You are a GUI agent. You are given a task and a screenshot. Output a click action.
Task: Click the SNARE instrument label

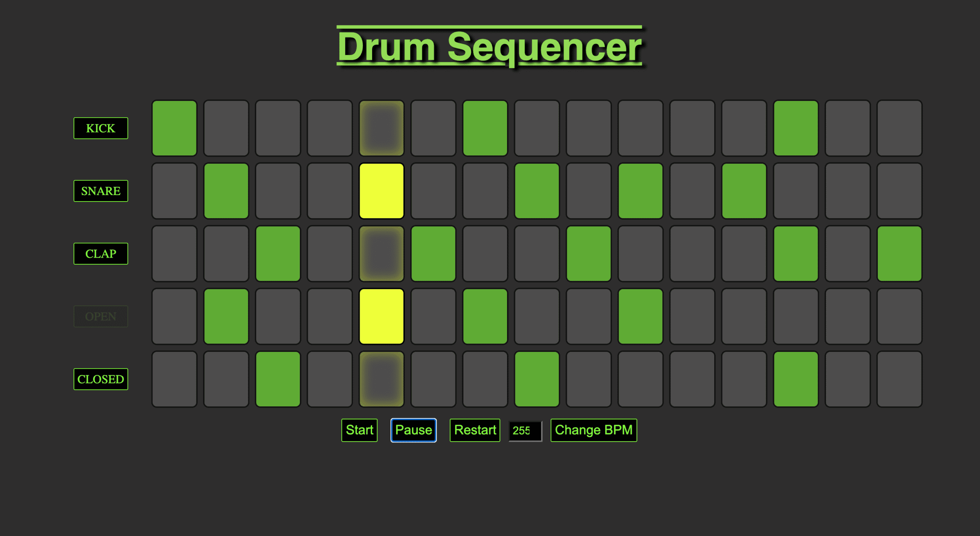point(101,191)
